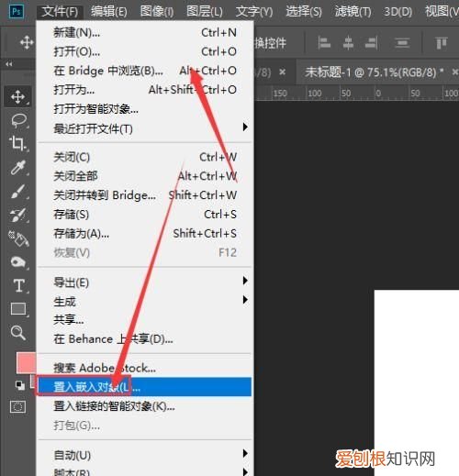
Task: Select the Zoom magnifier tool
Action: (17, 332)
